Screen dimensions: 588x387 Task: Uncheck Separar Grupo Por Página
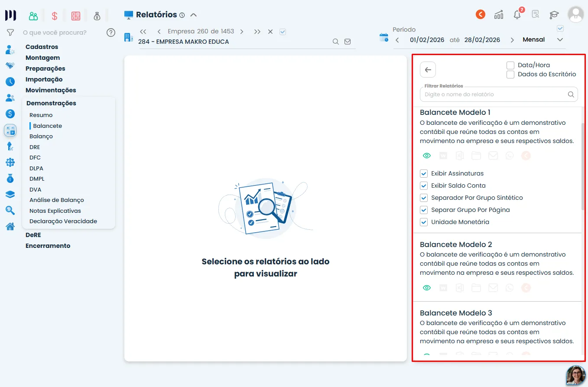[x=424, y=210]
